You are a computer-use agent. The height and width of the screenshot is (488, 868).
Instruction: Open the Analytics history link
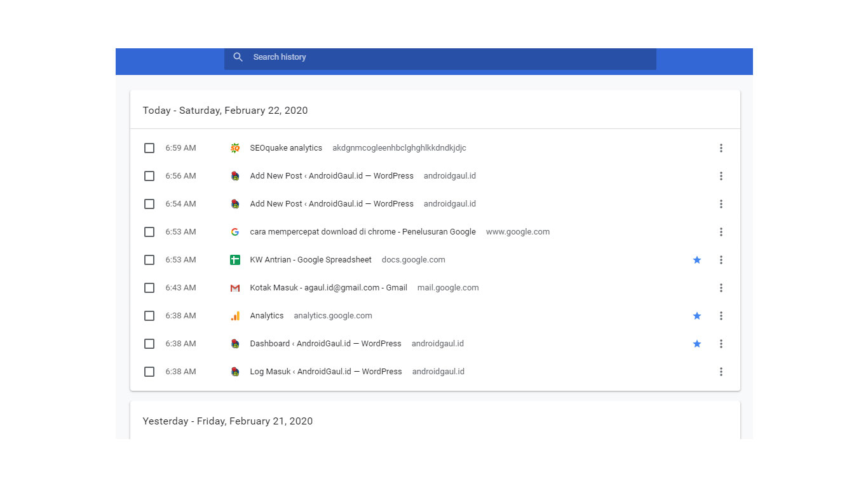267,316
